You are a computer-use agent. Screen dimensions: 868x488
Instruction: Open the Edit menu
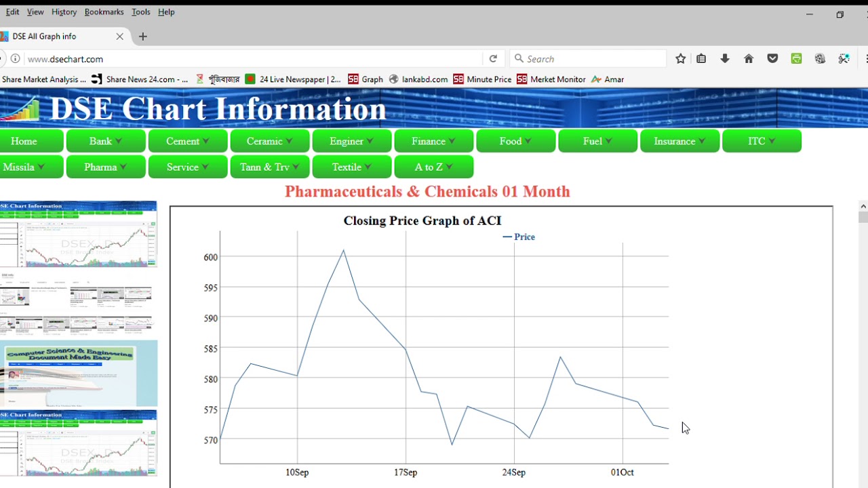point(12,12)
